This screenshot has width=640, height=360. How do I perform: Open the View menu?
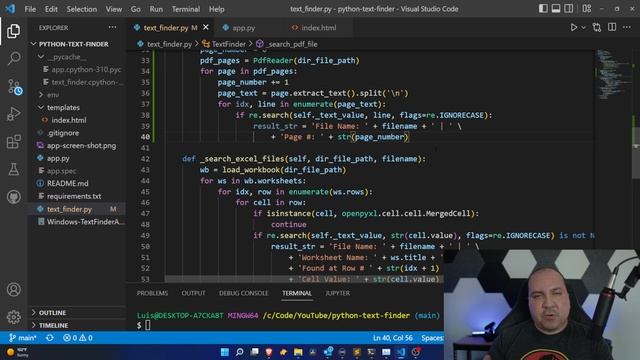coord(114,9)
